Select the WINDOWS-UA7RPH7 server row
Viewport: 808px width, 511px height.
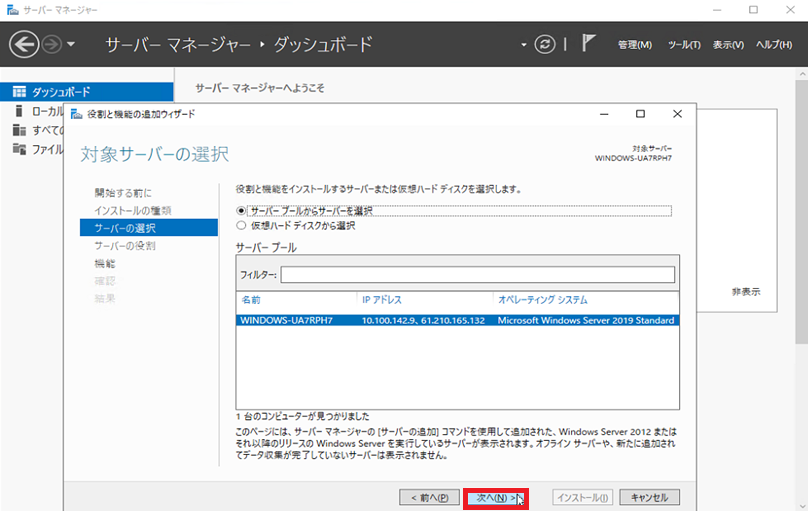tap(458, 320)
